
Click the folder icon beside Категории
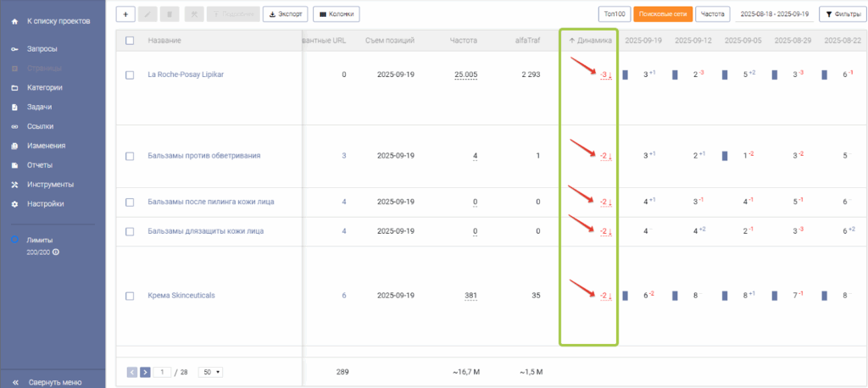click(x=14, y=87)
